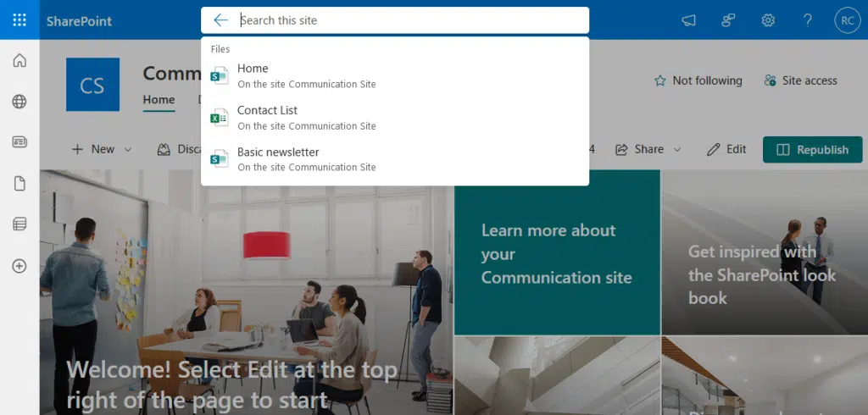
Task: Open the Home search suggestion
Action: [395, 76]
